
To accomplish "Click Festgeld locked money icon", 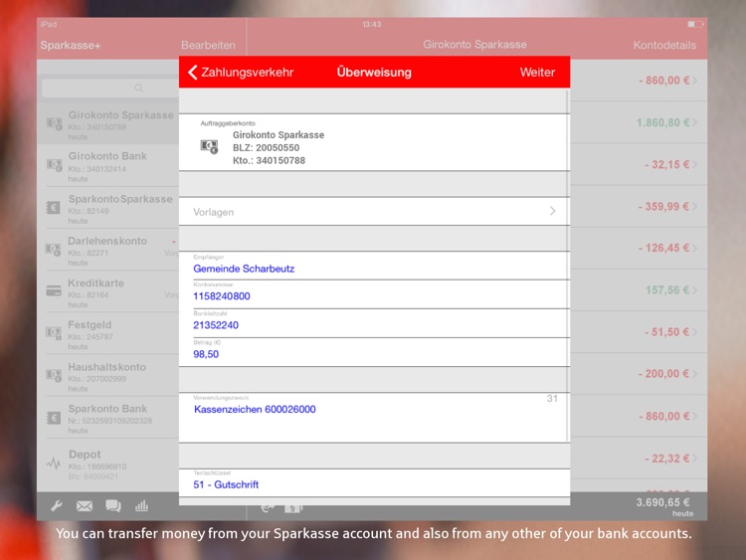I will click(x=54, y=332).
